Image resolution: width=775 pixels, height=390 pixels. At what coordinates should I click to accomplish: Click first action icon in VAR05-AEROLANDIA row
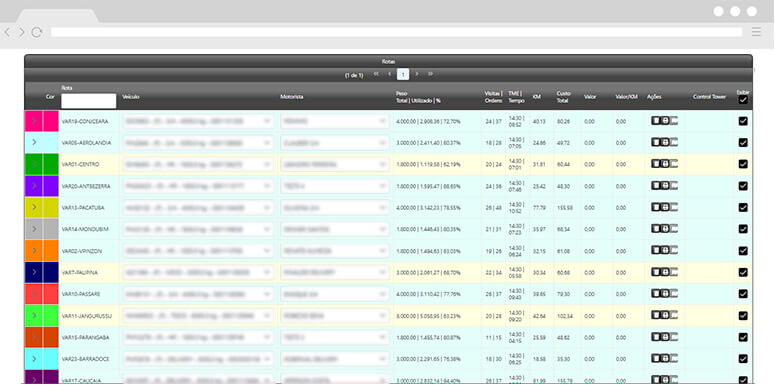click(x=655, y=142)
